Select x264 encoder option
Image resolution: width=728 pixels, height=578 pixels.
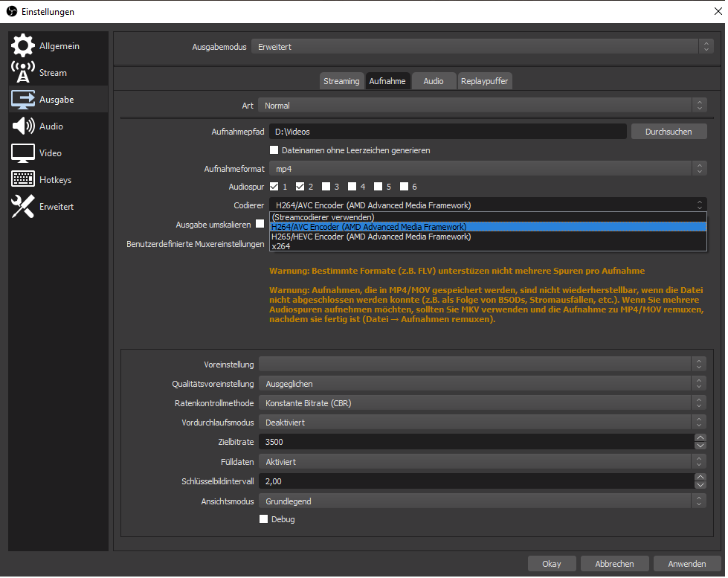point(488,246)
